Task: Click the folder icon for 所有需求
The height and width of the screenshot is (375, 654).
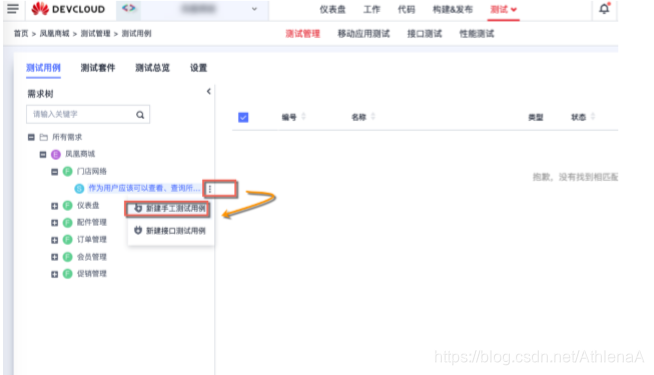Action: click(x=43, y=137)
